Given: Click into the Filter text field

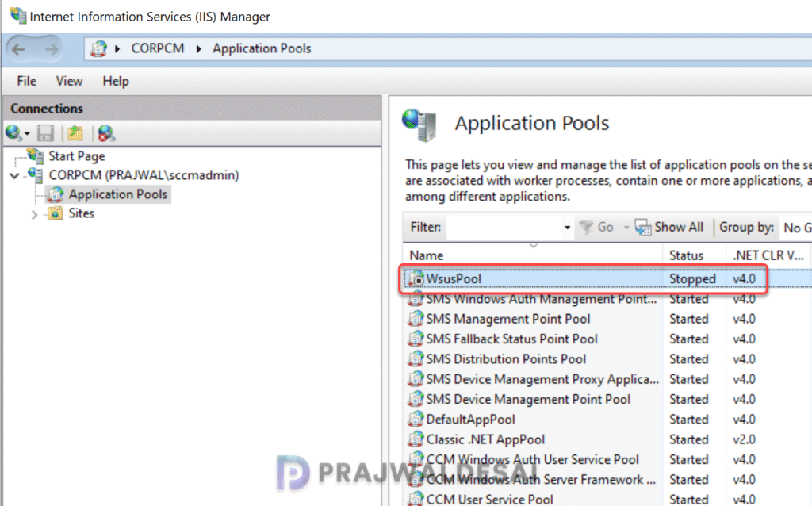Looking at the screenshot, I should tap(505, 228).
